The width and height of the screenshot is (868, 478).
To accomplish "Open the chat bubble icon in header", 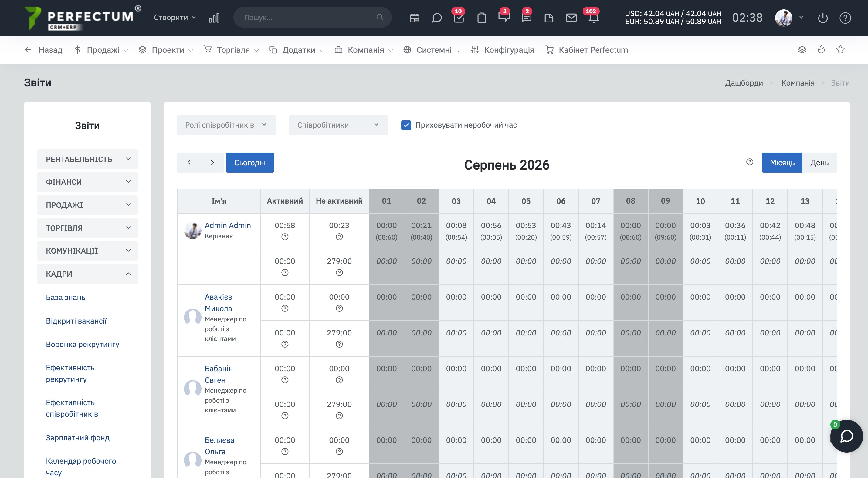I will tap(437, 18).
